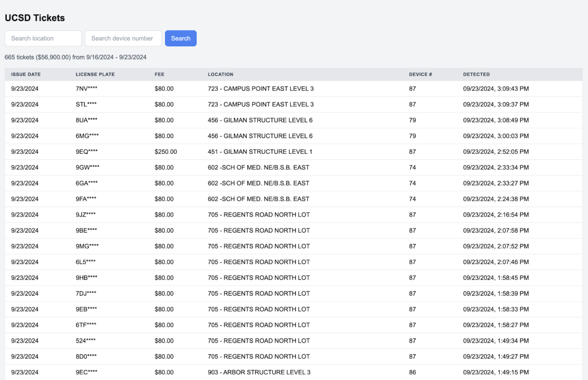Select the $250.00 ticket at GILMAN STRUCTURE LEVEL 1

point(260,151)
